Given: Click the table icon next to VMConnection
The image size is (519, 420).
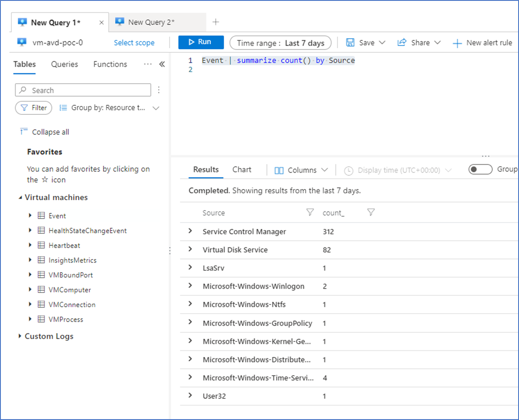Looking at the screenshot, I should 41,304.
